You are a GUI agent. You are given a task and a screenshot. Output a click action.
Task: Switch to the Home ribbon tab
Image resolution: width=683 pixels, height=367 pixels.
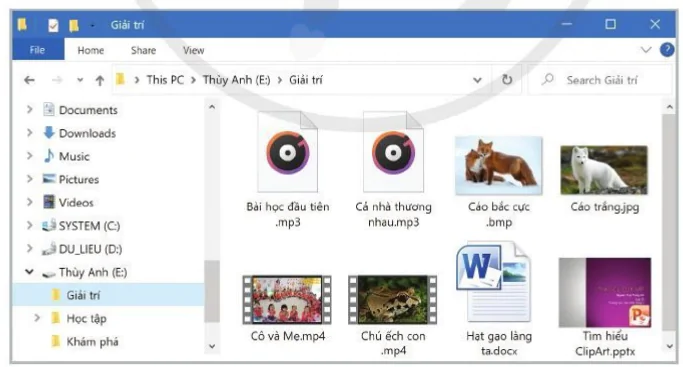(91, 51)
